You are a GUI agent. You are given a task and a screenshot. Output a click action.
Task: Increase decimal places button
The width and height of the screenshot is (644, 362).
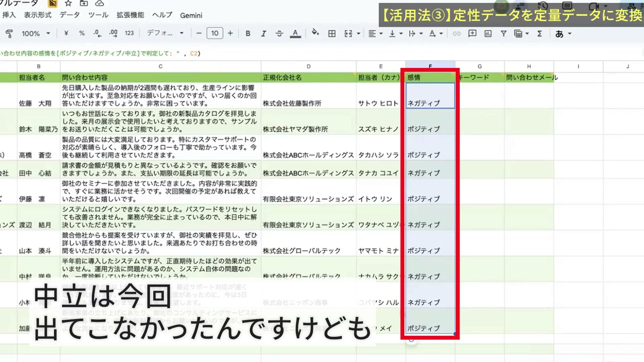[x=113, y=33]
